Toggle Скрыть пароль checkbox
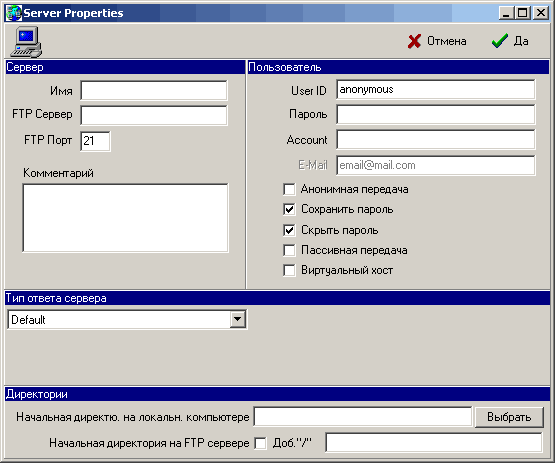555x463 pixels. pos(289,230)
